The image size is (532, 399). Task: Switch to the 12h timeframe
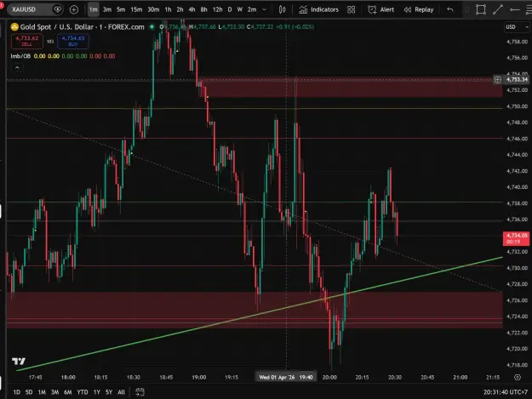218,9
